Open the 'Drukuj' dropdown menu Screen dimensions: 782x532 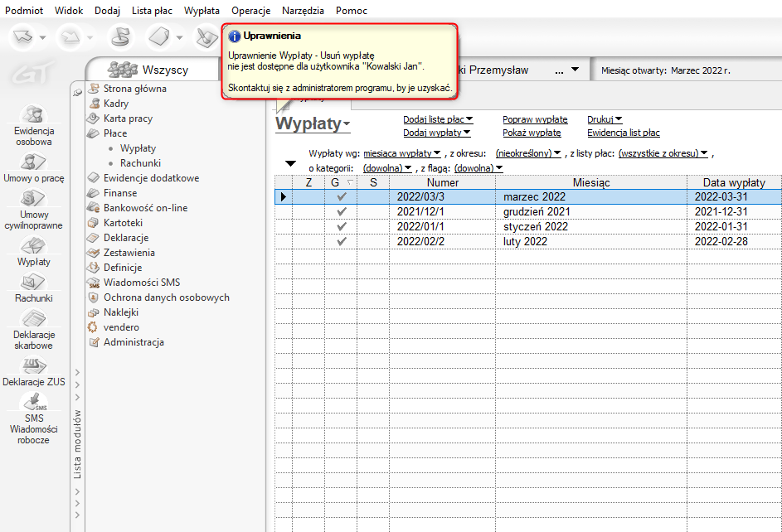(x=605, y=119)
